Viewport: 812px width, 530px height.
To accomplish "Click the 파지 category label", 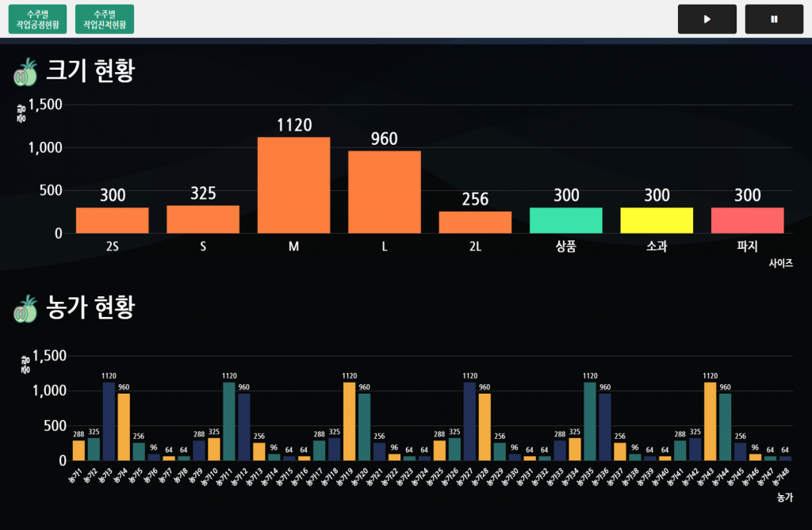I will 747,246.
